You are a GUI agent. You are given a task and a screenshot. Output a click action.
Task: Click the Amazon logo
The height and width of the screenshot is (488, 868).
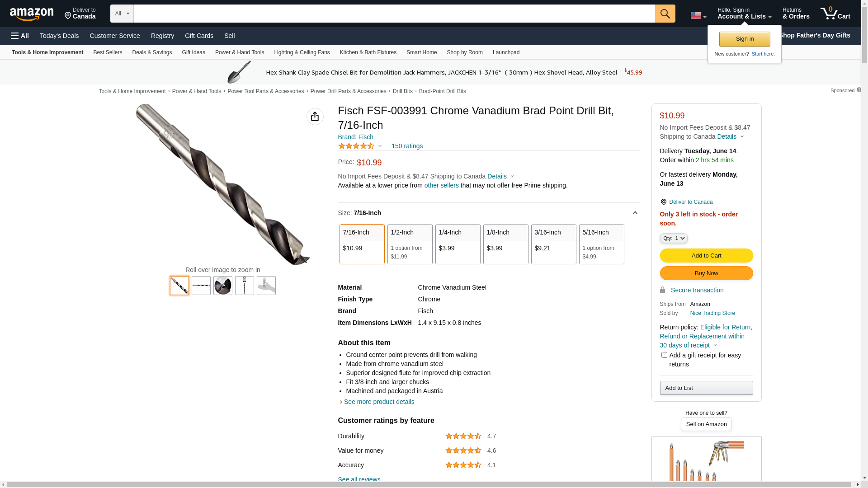(x=32, y=14)
